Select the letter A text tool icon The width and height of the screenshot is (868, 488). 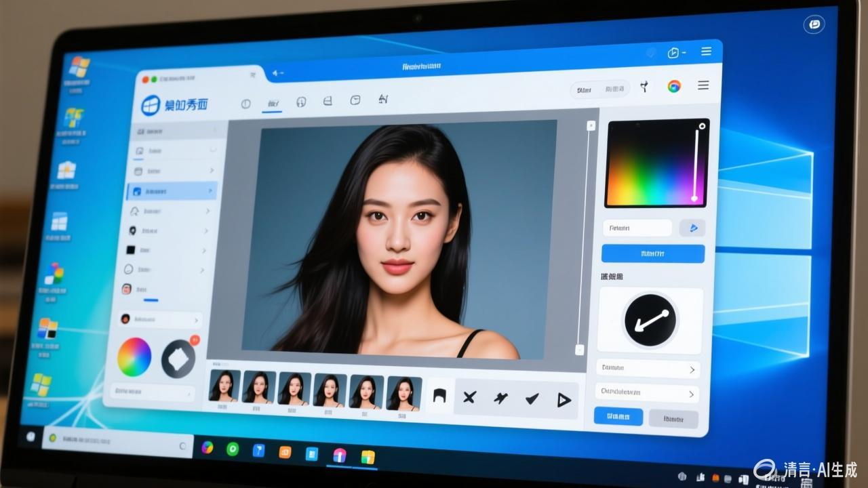coord(382,100)
